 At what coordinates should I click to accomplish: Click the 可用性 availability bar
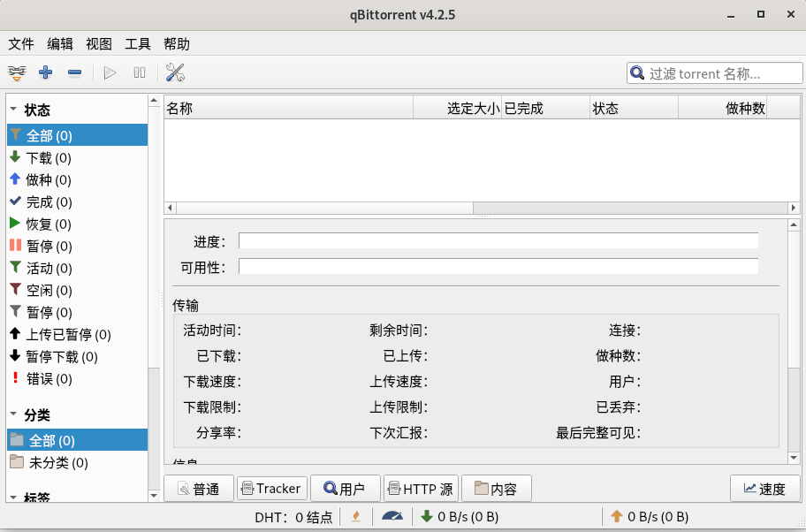pos(498,266)
